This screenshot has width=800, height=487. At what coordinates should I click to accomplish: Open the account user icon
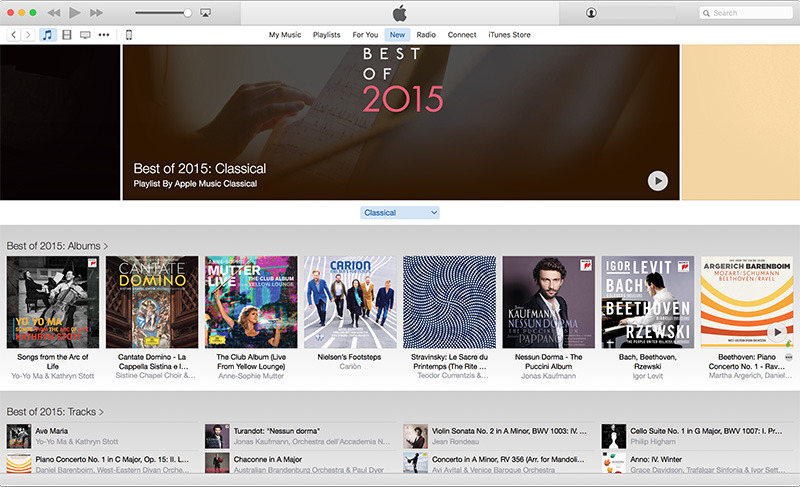click(591, 13)
